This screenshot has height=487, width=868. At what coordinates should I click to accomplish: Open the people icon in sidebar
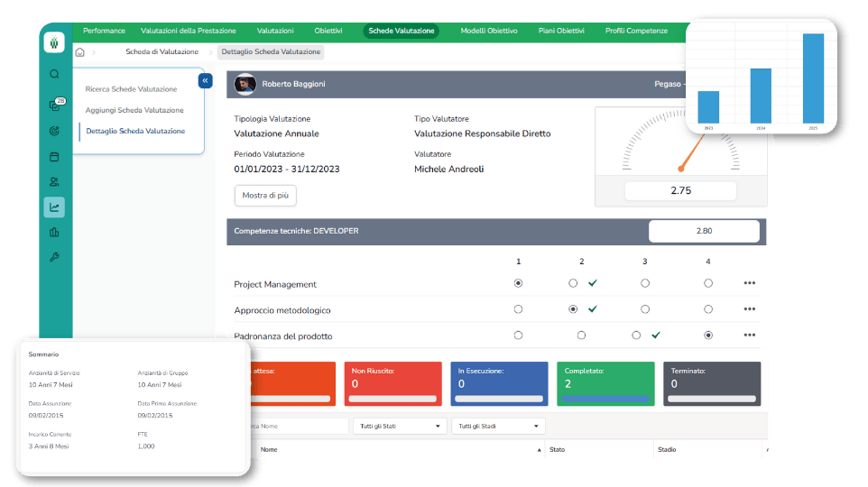click(x=54, y=181)
